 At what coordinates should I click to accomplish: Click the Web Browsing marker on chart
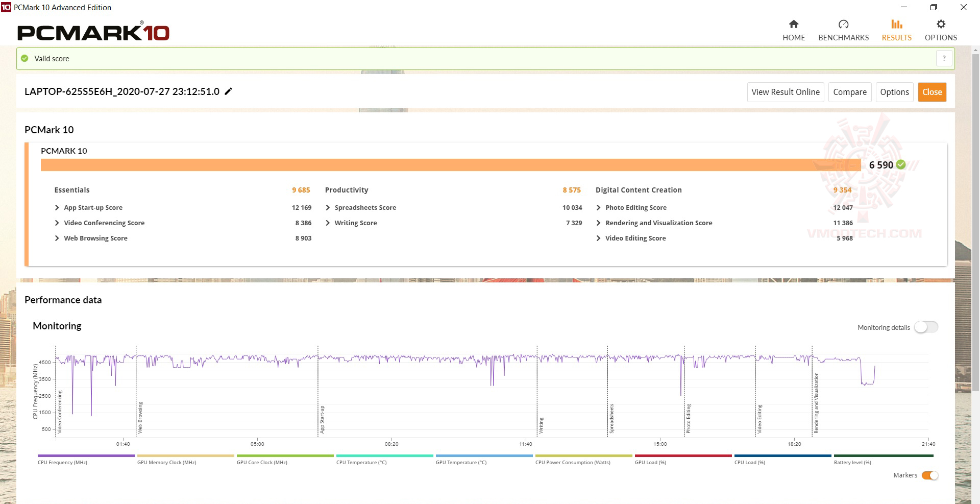[140, 418]
